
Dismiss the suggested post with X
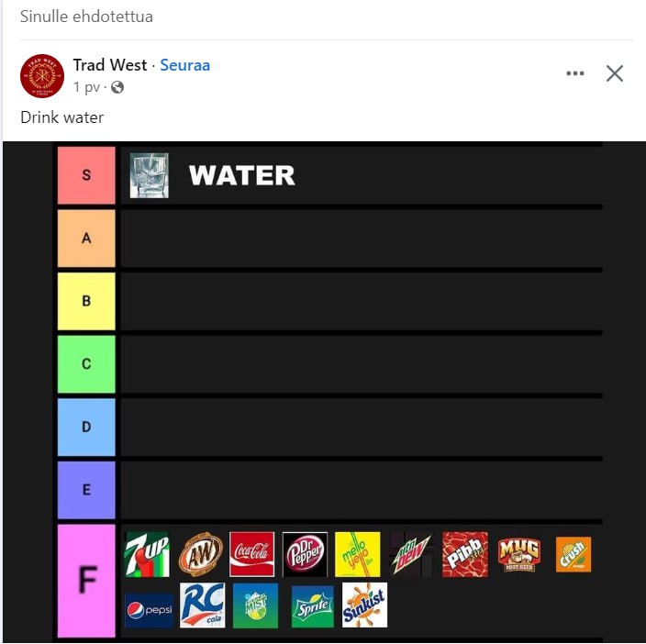tap(615, 73)
